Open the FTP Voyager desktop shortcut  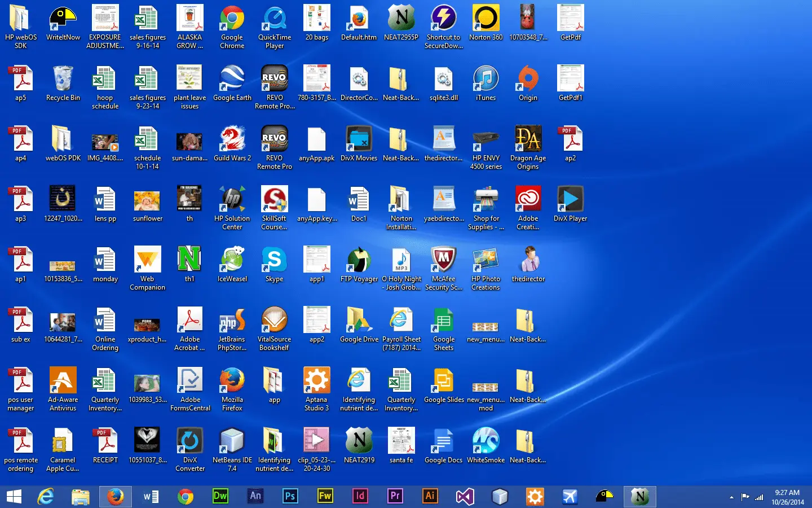point(359,261)
